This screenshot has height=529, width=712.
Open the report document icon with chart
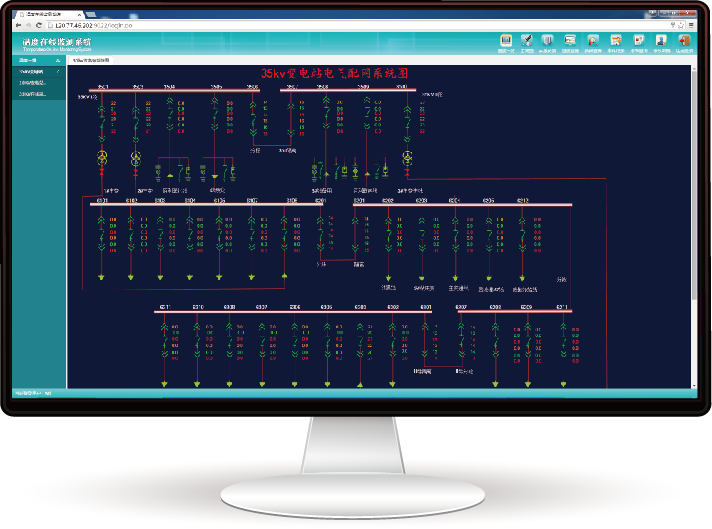(639, 41)
